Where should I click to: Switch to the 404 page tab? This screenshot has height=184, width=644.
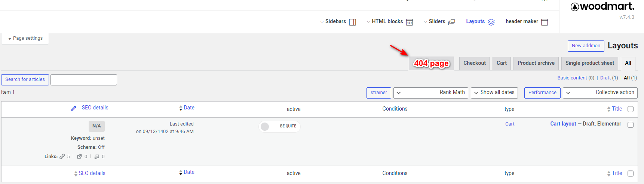coord(431,63)
